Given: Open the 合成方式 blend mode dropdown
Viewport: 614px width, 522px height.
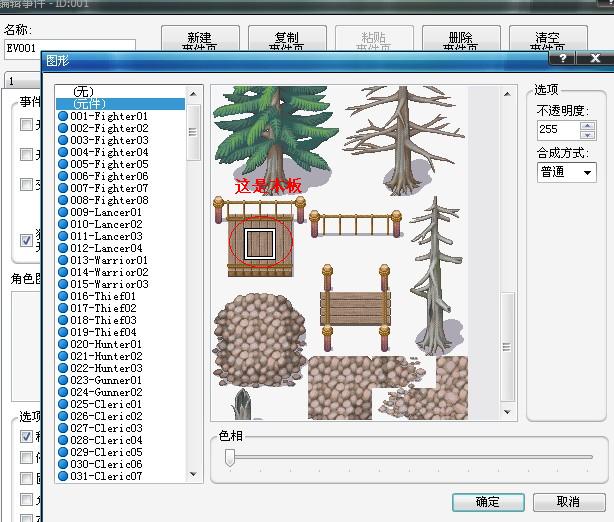Looking at the screenshot, I should click(567, 172).
